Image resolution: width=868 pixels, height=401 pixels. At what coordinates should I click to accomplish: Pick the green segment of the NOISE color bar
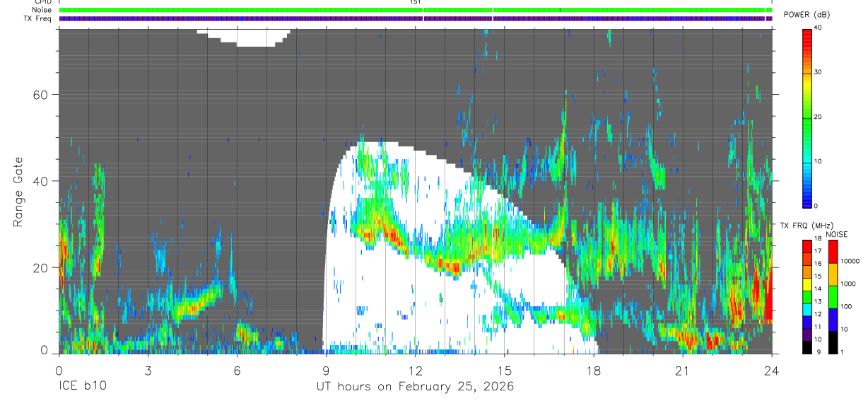tap(833, 297)
